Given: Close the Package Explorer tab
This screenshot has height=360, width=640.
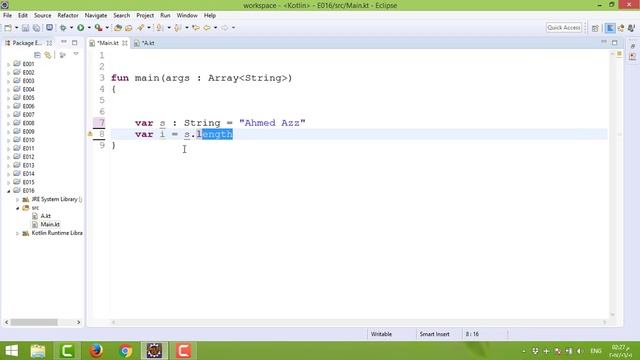Looking at the screenshot, I should [49, 43].
